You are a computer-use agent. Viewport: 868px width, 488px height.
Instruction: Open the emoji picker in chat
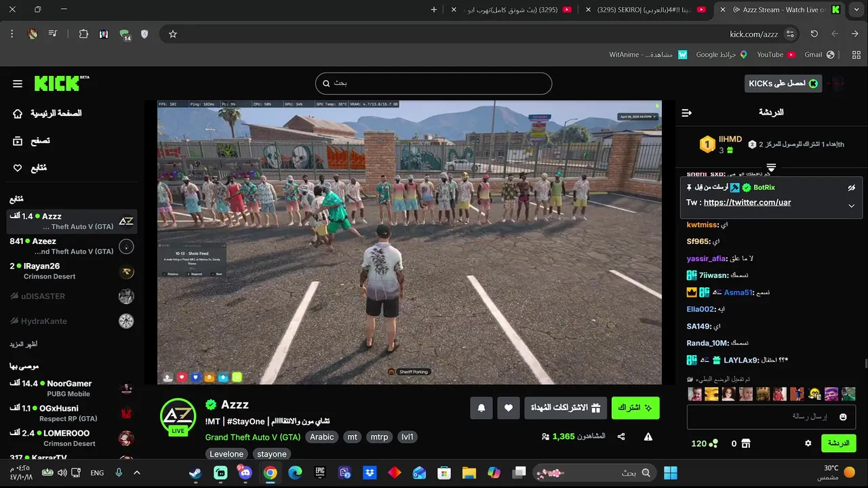point(843,417)
